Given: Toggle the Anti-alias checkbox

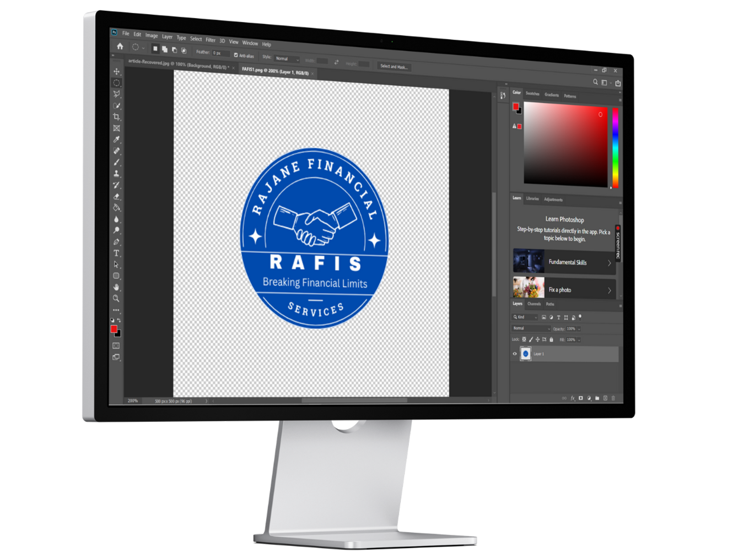Looking at the screenshot, I should pyautogui.click(x=236, y=55).
